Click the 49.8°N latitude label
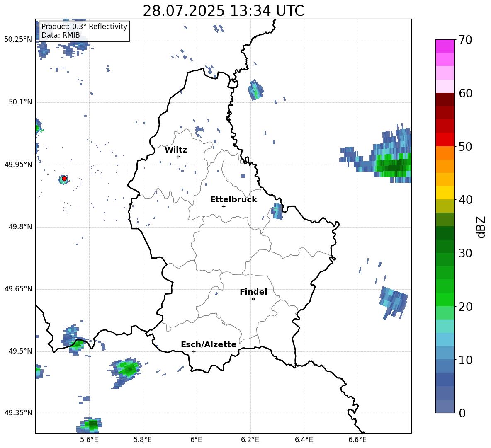 (x=21, y=227)
